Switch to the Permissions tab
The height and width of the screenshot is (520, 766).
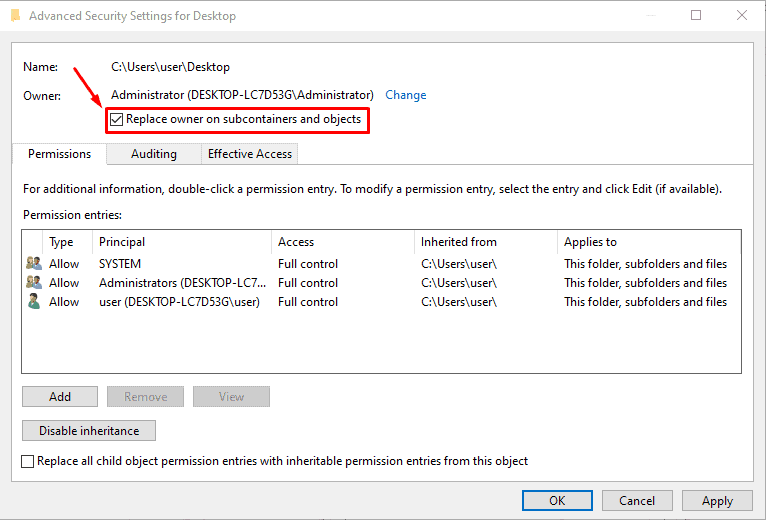pyautogui.click(x=59, y=154)
